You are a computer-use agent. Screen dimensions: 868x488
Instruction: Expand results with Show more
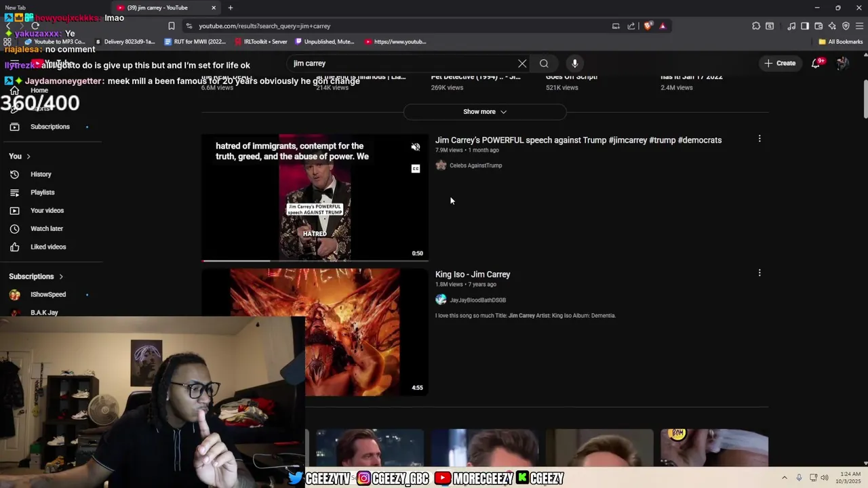pos(485,111)
